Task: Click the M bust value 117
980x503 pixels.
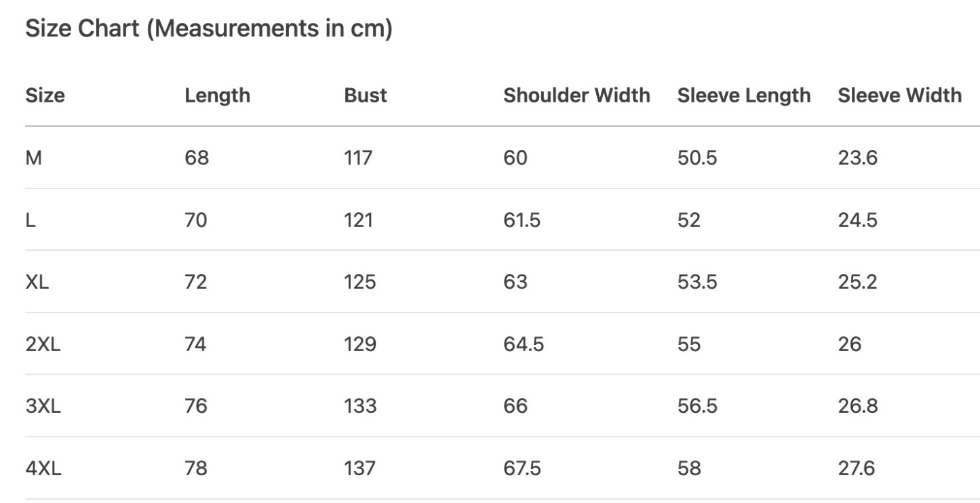Action: 358,158
